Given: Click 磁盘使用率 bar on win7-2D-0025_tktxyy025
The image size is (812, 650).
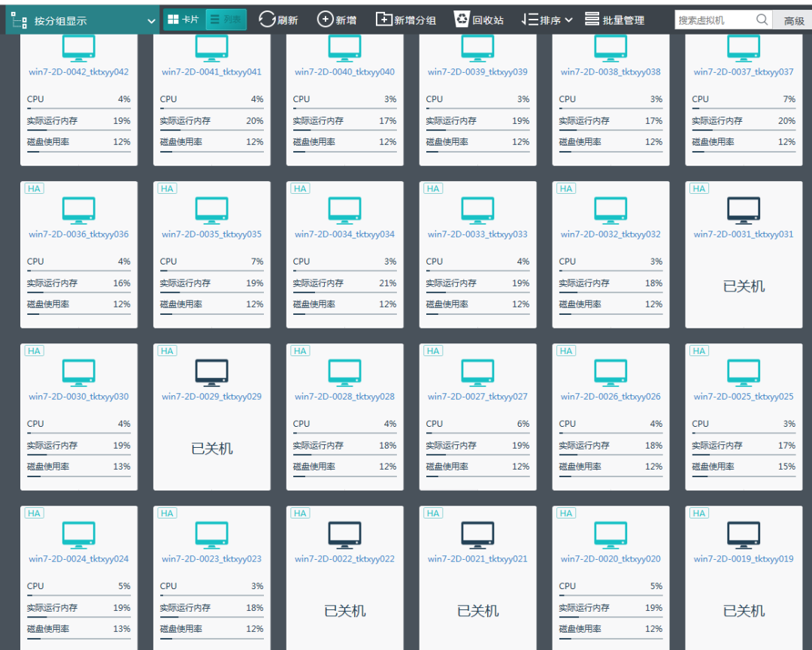Looking at the screenshot, I should 744,476.
